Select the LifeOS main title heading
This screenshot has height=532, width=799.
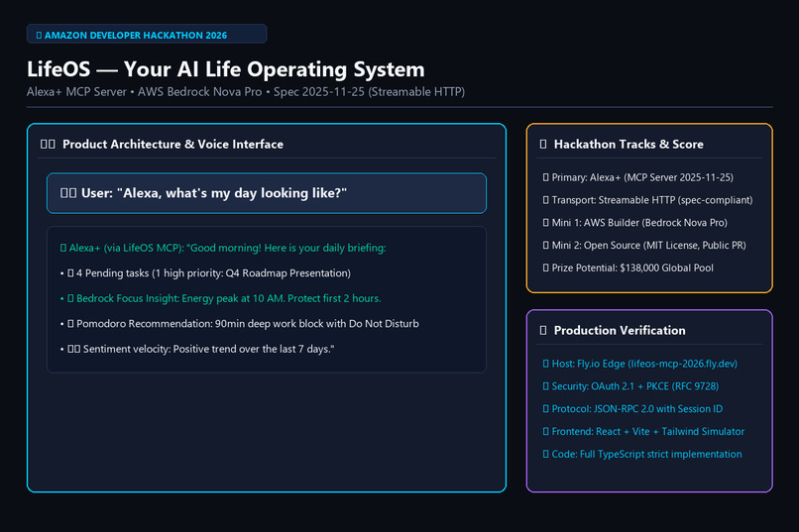click(x=226, y=69)
